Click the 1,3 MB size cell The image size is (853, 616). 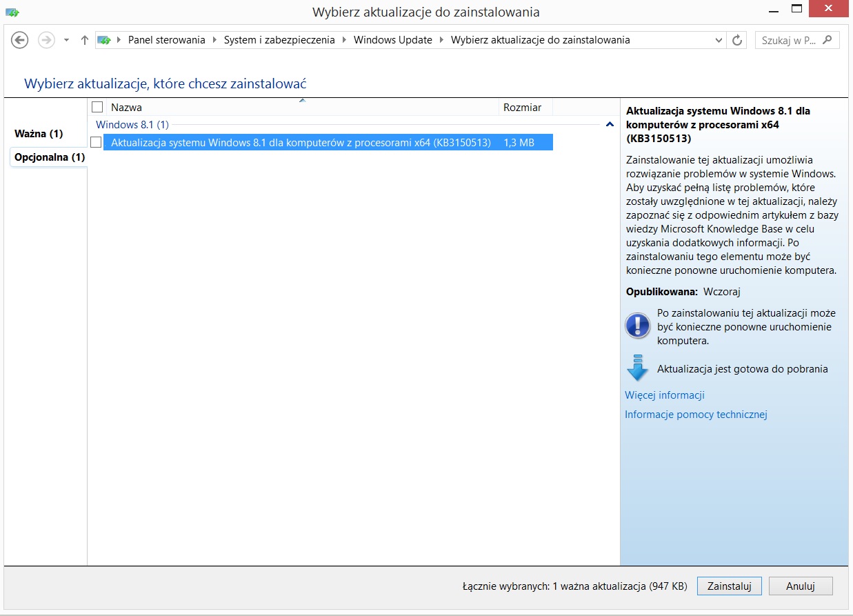(x=519, y=143)
